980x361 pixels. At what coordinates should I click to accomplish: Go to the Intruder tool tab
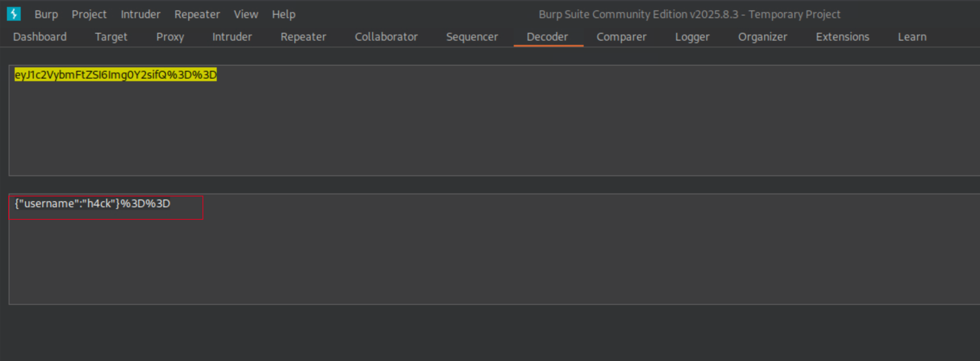(232, 37)
